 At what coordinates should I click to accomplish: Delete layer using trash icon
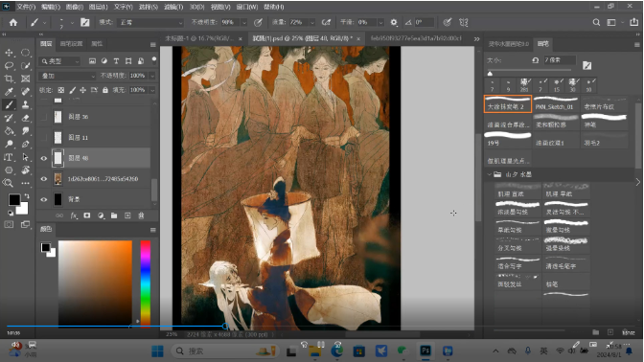pyautogui.click(x=141, y=215)
